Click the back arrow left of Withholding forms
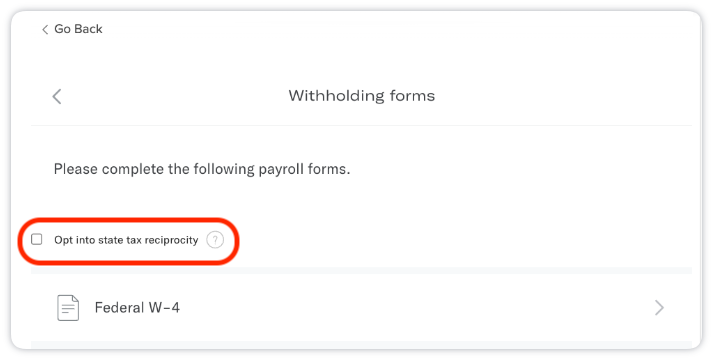This screenshot has width=713, height=360. click(x=57, y=96)
